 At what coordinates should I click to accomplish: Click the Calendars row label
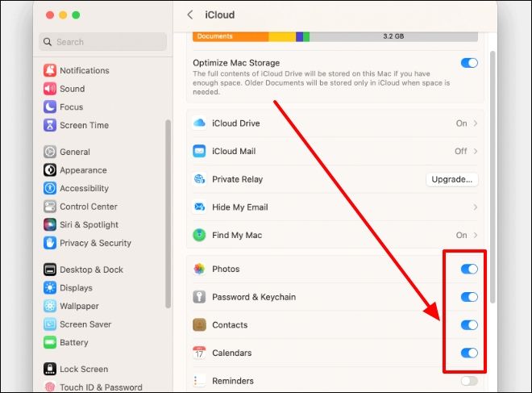point(232,353)
